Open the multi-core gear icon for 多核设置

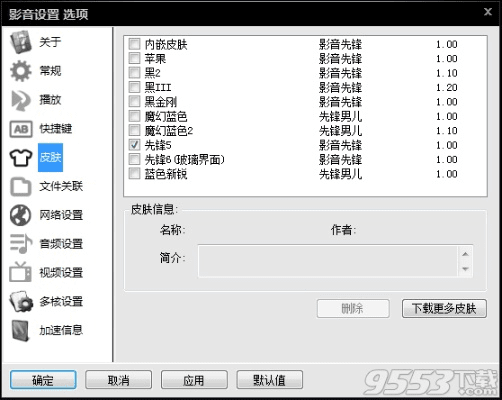click(x=21, y=302)
